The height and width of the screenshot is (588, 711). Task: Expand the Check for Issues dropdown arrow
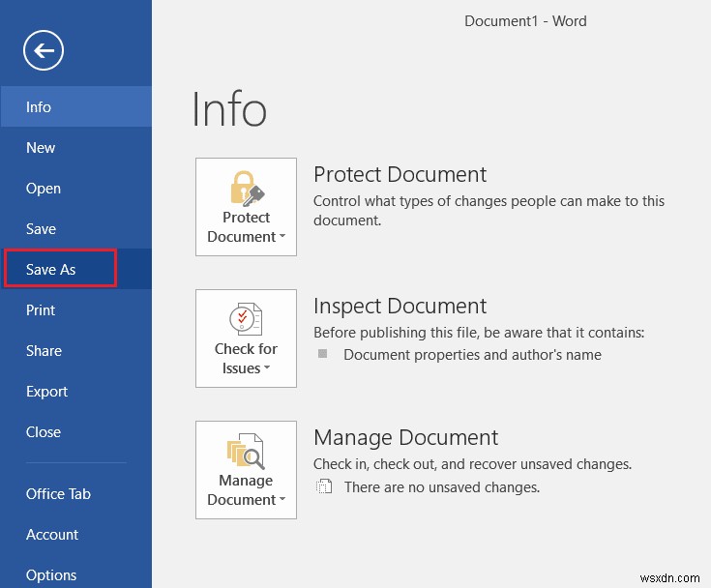267,367
